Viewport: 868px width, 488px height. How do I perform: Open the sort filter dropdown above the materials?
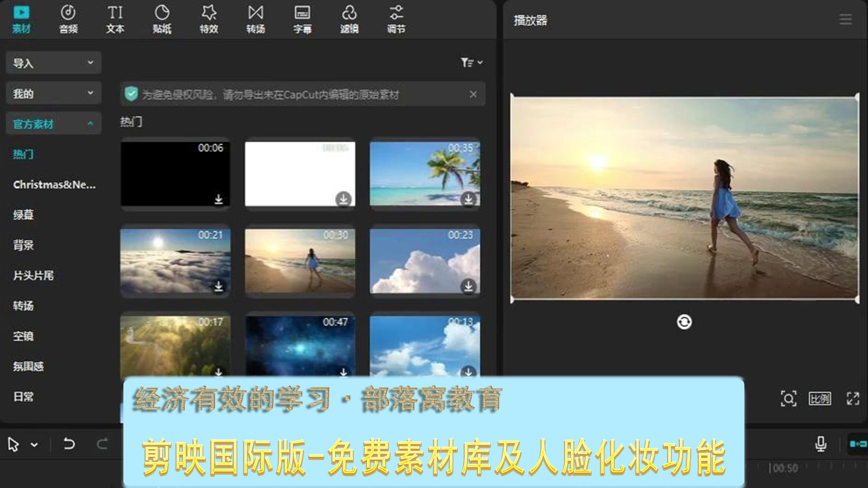point(472,62)
